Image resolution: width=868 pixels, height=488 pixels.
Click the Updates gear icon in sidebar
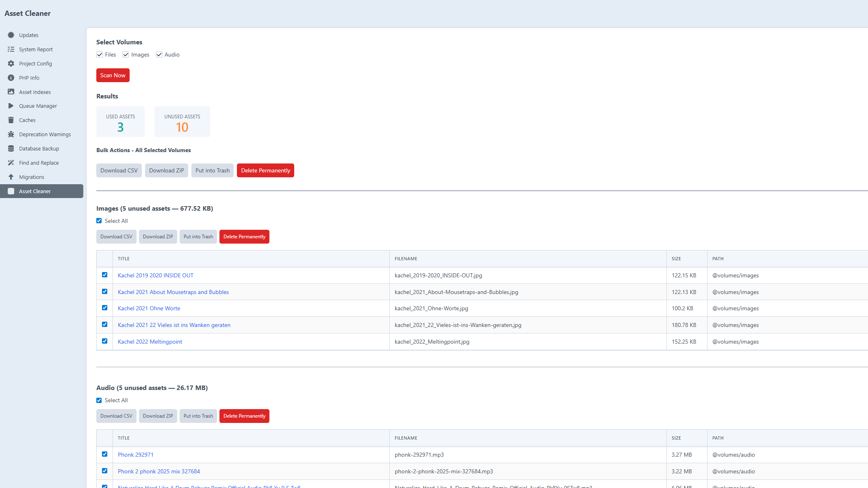[11, 35]
